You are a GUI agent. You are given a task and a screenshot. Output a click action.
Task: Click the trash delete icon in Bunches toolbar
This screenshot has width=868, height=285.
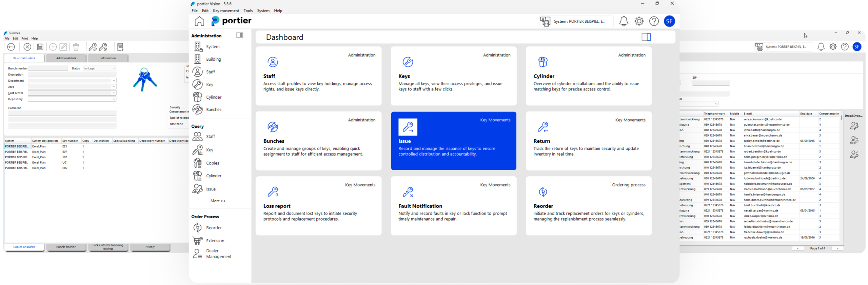(76, 47)
